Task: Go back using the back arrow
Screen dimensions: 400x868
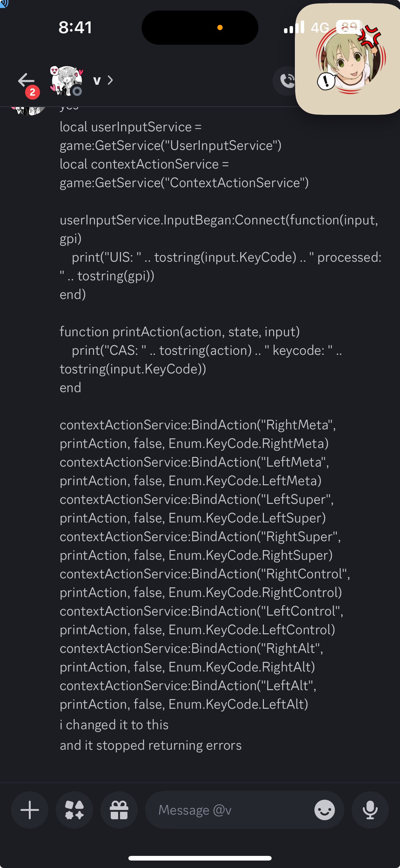Action: (x=26, y=80)
